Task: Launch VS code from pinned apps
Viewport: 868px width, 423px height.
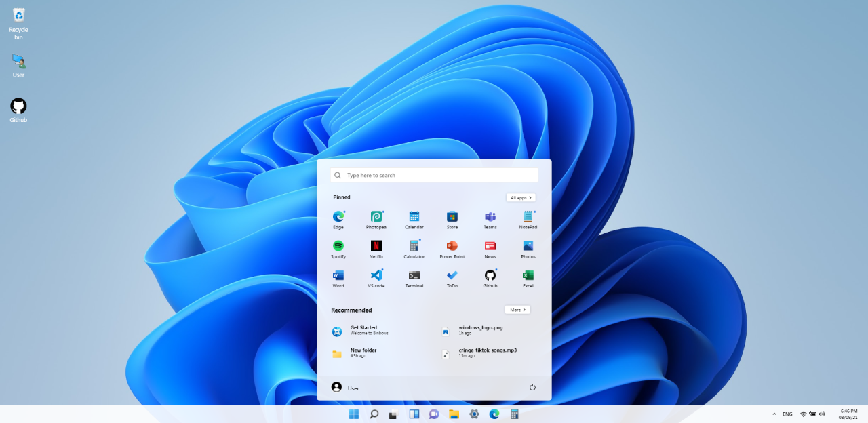Action: pyautogui.click(x=376, y=276)
